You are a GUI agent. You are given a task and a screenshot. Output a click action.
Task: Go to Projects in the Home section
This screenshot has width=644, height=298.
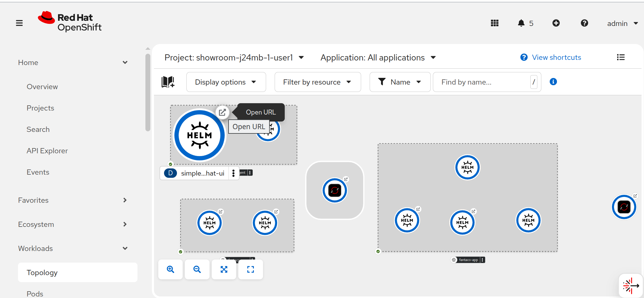pyautogui.click(x=40, y=108)
